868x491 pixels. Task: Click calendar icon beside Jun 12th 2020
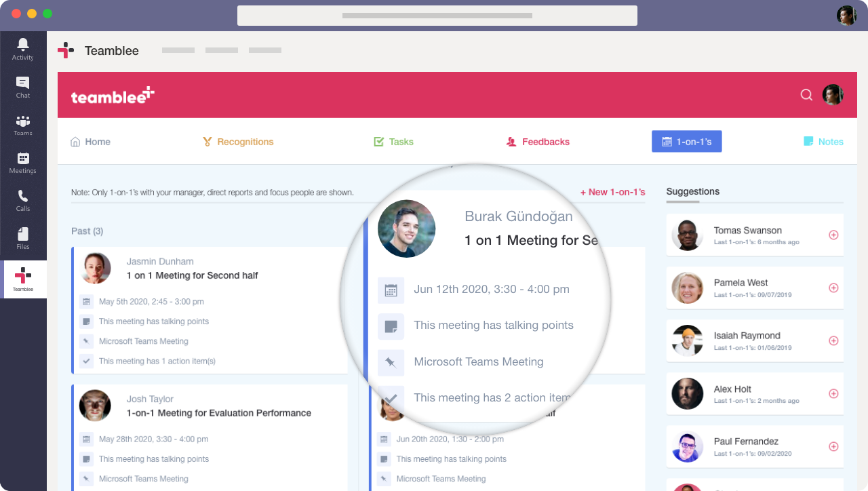click(x=391, y=290)
